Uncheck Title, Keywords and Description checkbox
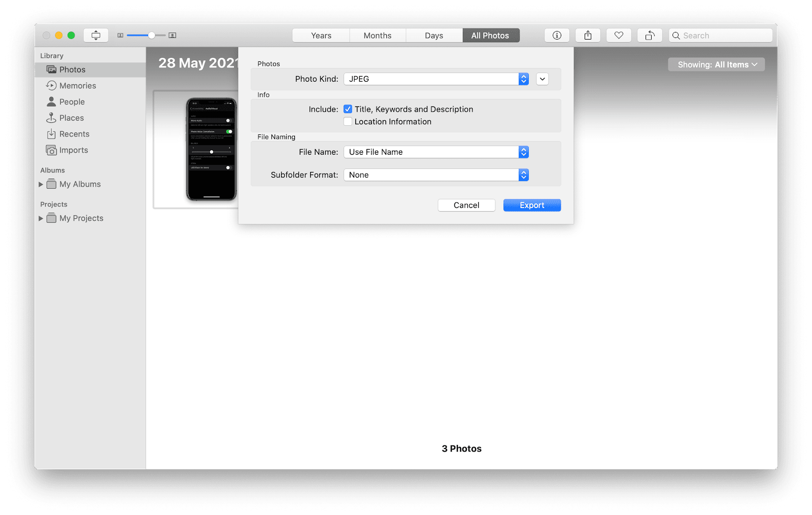This screenshot has height=515, width=812. 348,109
